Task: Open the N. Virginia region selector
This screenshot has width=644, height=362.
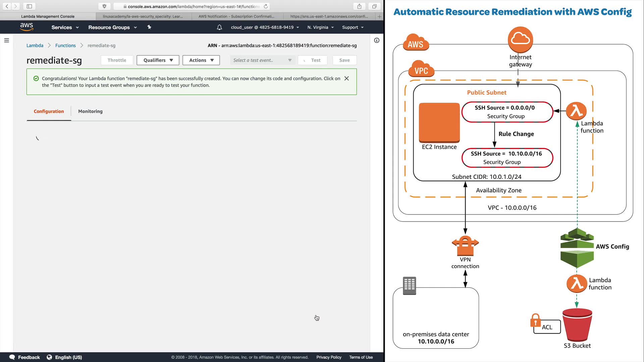Action: [x=320, y=27]
